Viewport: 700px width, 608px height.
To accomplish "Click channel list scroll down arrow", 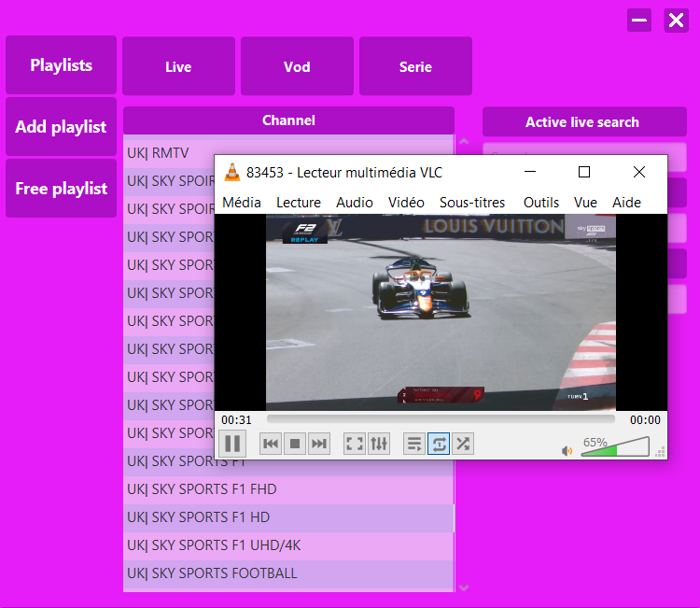I will (x=464, y=587).
